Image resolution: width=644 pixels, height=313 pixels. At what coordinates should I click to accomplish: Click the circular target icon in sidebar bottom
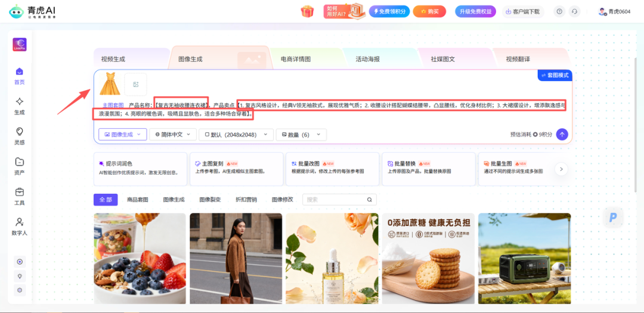(x=19, y=262)
